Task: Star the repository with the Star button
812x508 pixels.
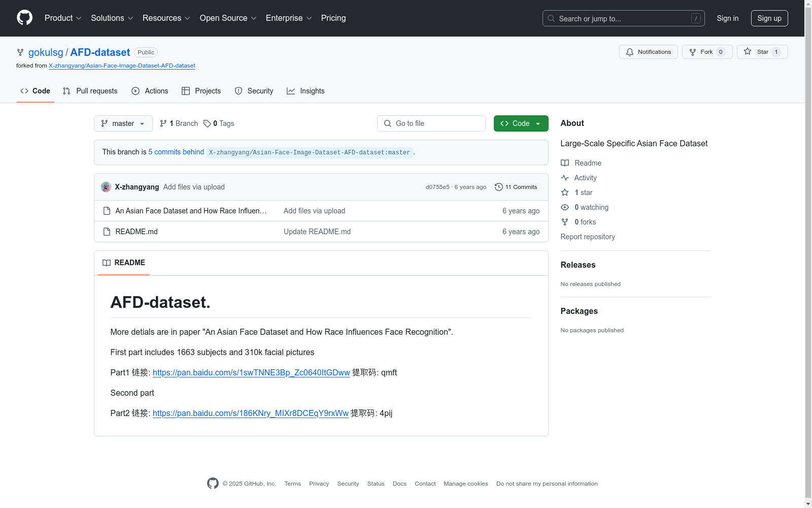Action: tap(762, 52)
